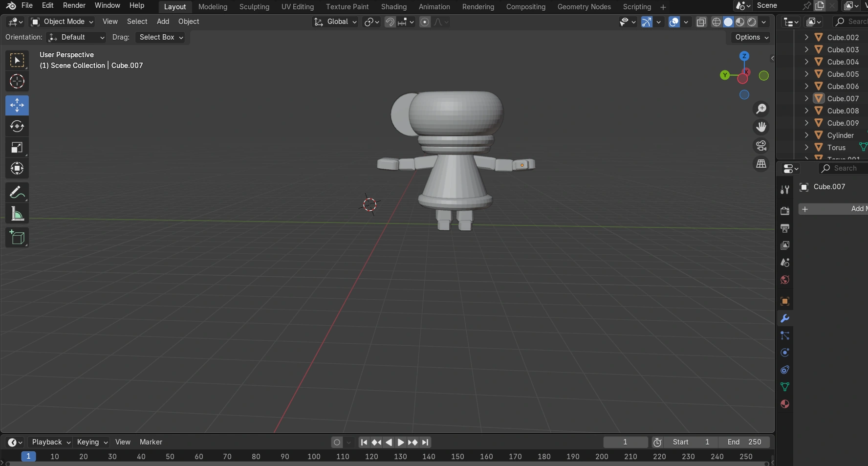Select the Move tool in the toolbar
Screen dimensions: 868x466
(x=17, y=105)
